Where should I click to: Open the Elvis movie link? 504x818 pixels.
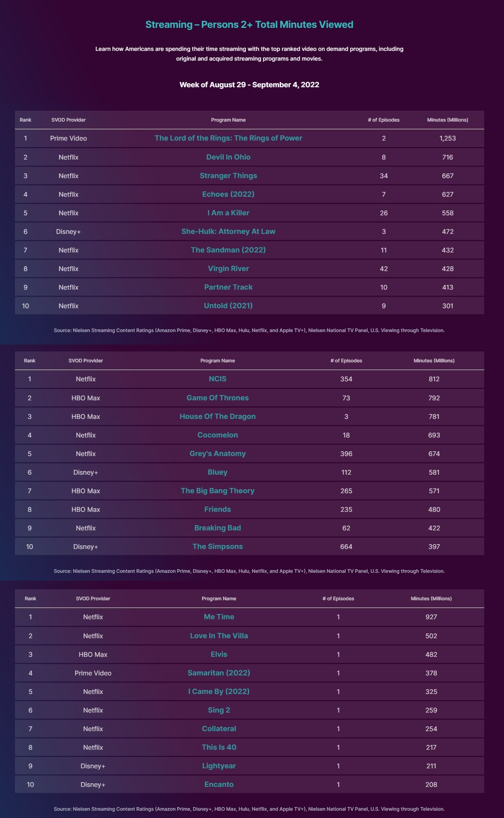coord(219,654)
